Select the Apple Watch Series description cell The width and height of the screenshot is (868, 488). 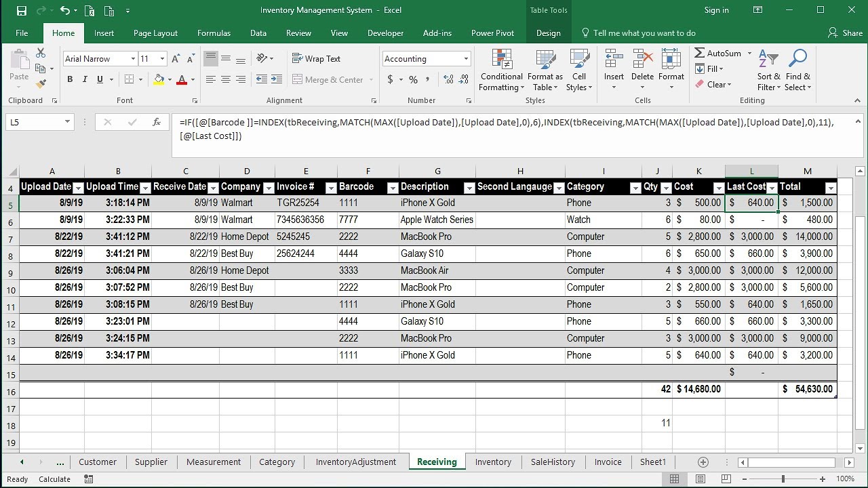[x=437, y=220]
